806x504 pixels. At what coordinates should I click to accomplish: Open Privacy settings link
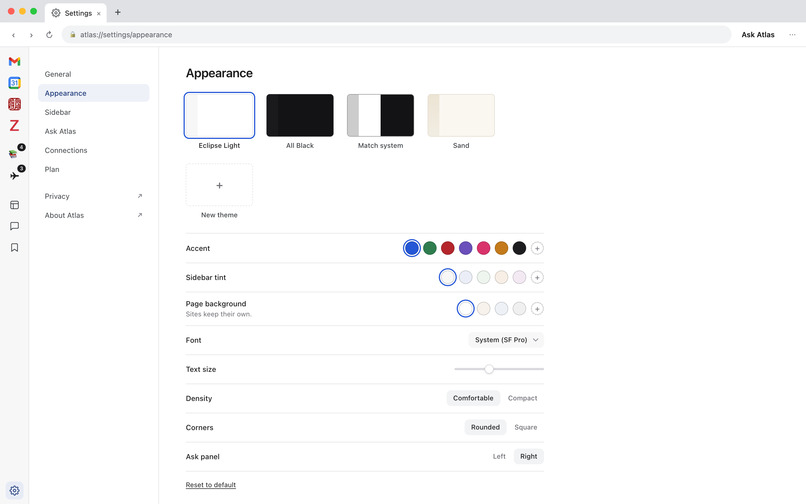pos(94,196)
